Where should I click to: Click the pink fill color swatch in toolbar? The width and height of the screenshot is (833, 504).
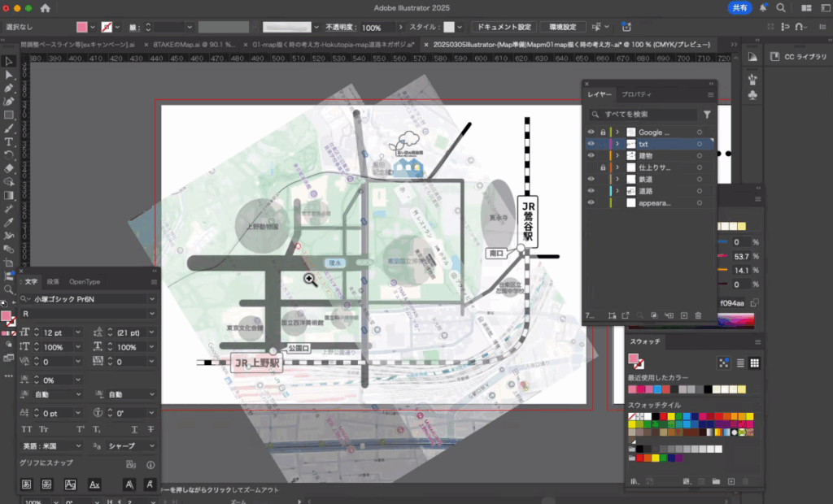pyautogui.click(x=82, y=27)
